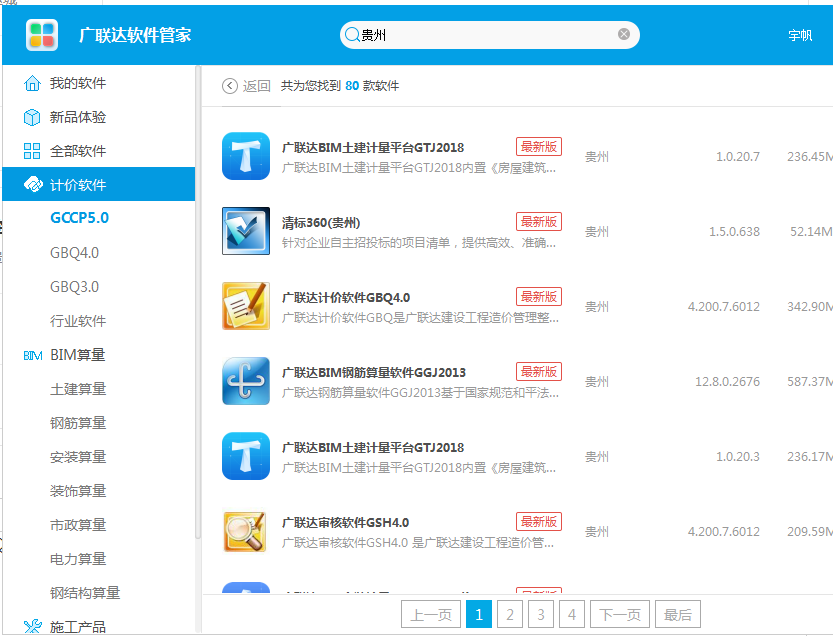
Task: Click 返回 to go back
Action: pos(257,86)
